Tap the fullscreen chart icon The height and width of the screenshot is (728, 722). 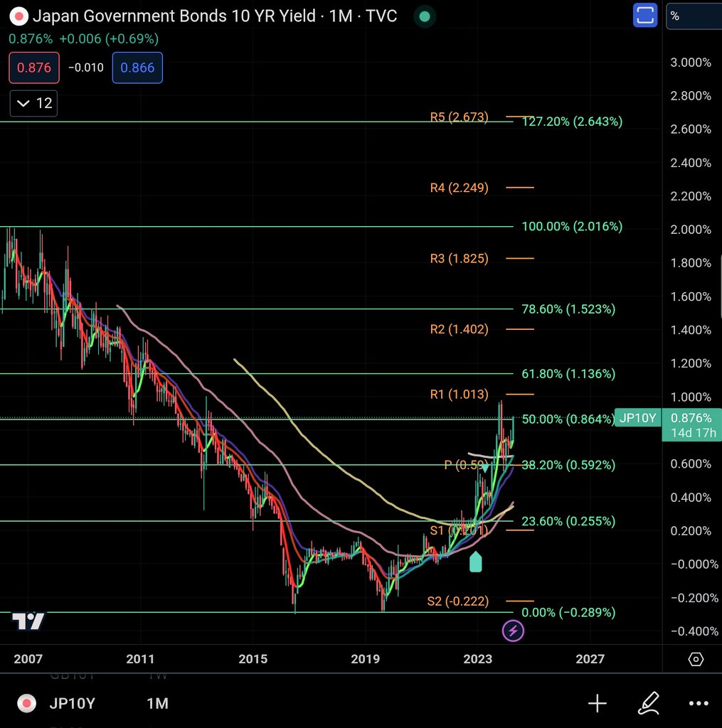645,16
